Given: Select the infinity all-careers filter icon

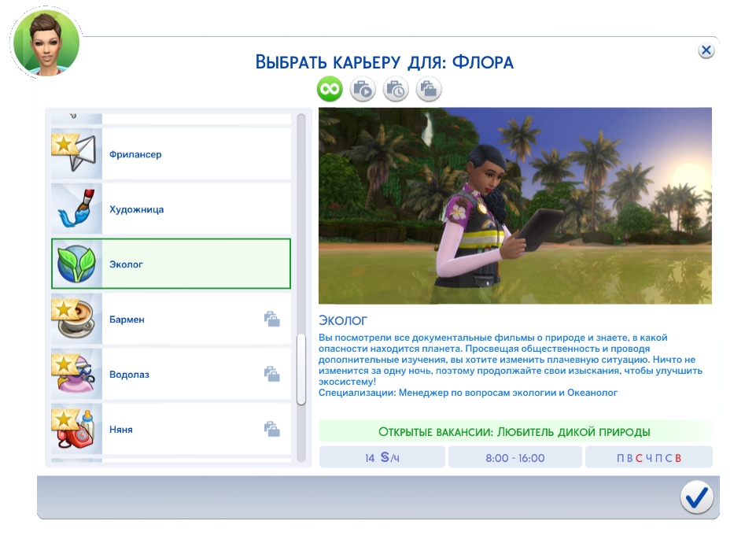Looking at the screenshot, I should [329, 88].
